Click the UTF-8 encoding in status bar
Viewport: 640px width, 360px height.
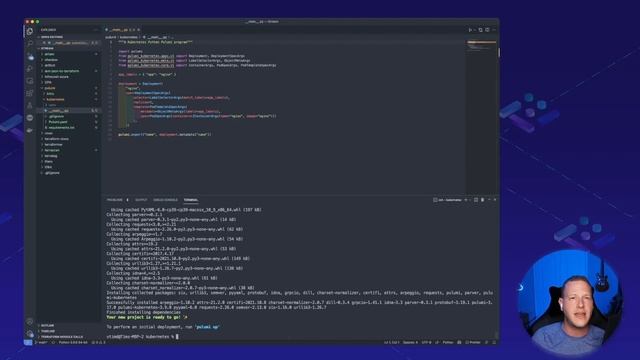pyautogui.click(x=426, y=342)
